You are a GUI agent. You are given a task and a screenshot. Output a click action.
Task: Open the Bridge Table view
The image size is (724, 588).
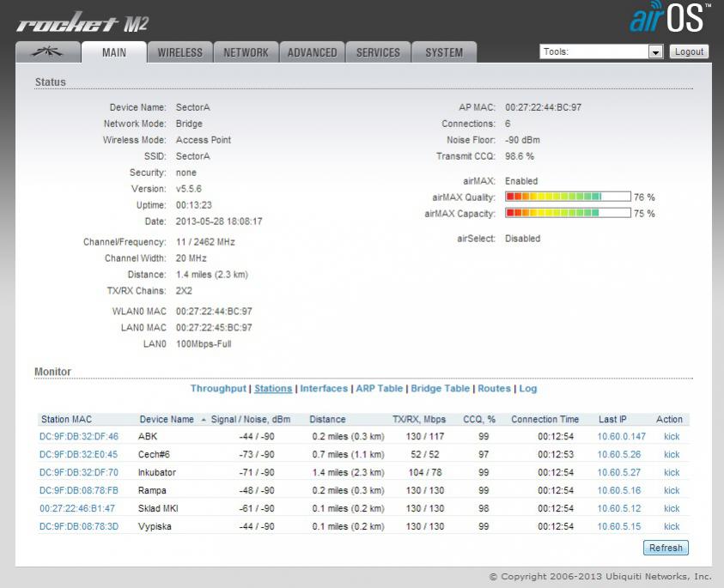[440, 389]
